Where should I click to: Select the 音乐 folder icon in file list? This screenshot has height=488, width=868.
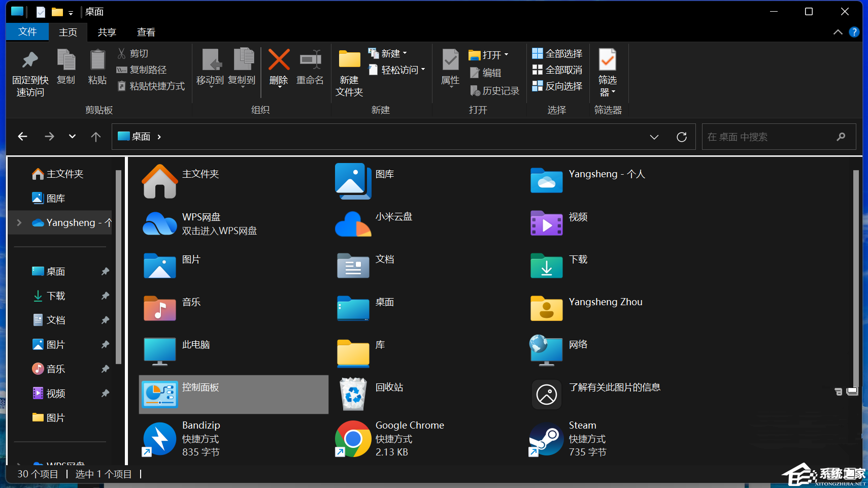pyautogui.click(x=159, y=308)
